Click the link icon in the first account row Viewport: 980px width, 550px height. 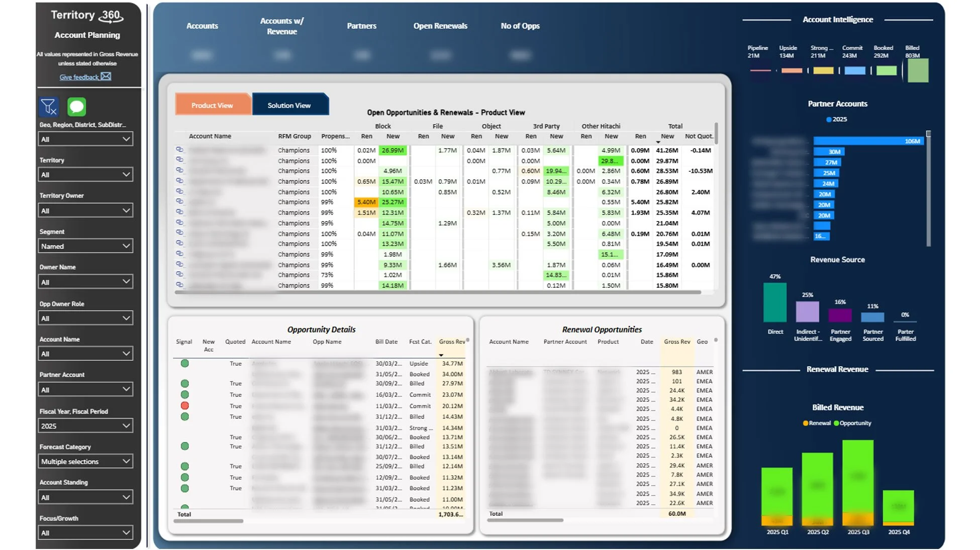179,150
